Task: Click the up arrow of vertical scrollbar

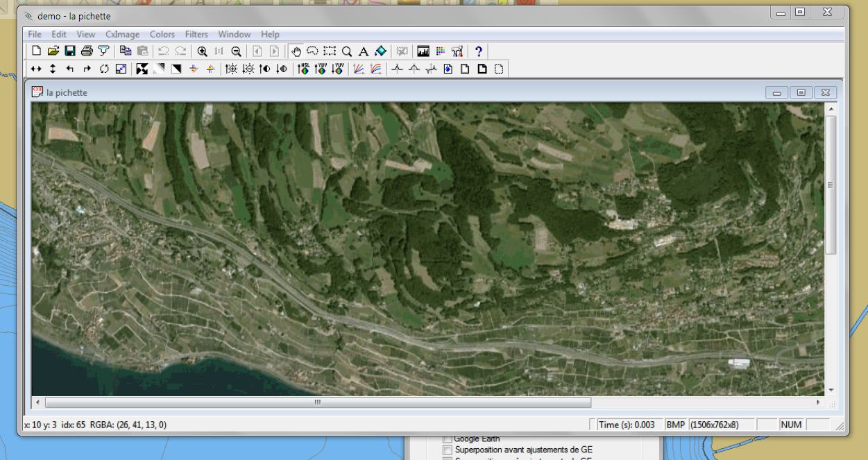Action: [831, 109]
